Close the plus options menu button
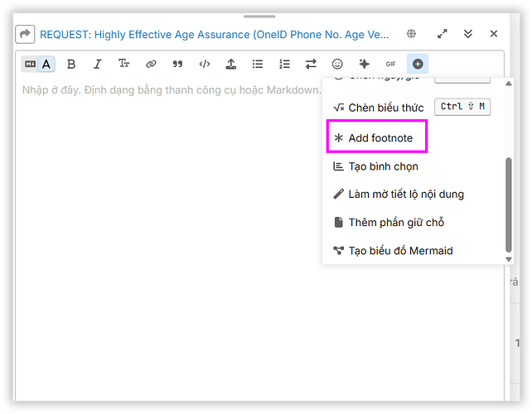Screen dimensions: 532x414 click(418, 64)
